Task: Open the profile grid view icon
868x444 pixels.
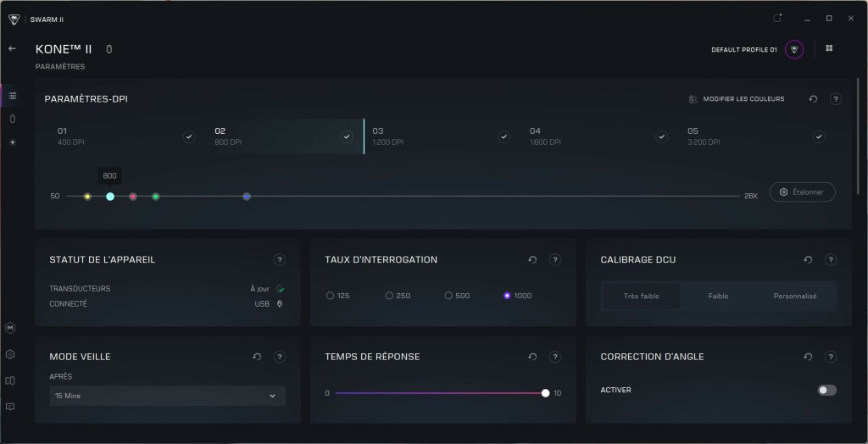Action: pos(829,48)
